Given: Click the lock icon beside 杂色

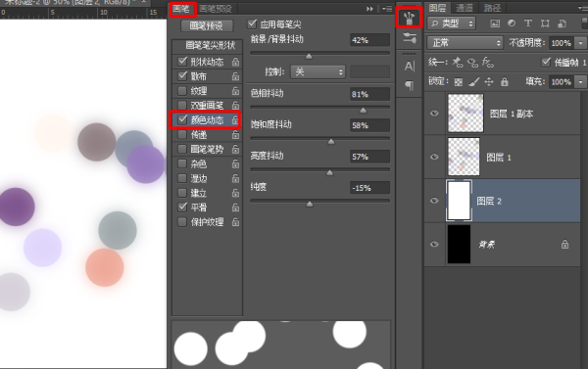Looking at the screenshot, I should (x=235, y=163).
